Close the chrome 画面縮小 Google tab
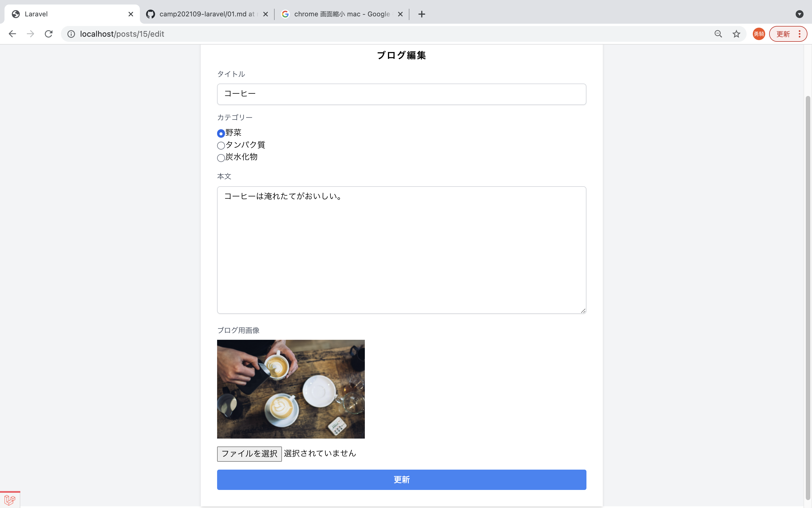 tap(400, 14)
